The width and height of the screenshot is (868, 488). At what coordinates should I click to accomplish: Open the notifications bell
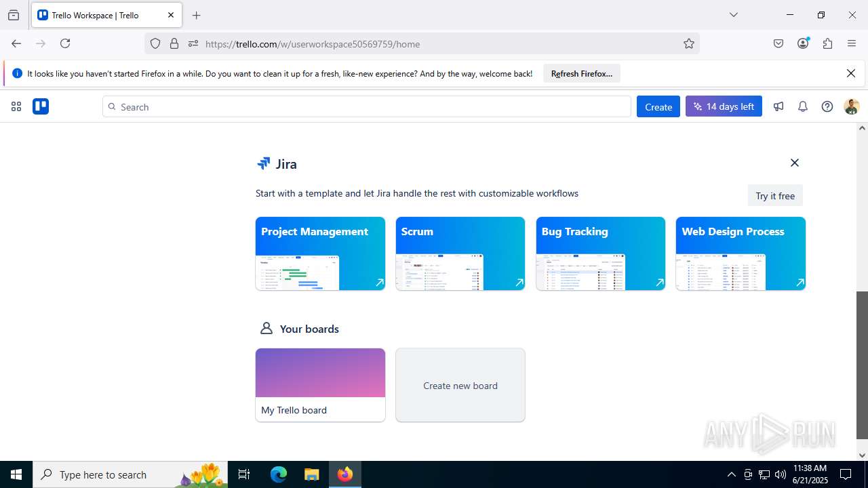point(803,106)
